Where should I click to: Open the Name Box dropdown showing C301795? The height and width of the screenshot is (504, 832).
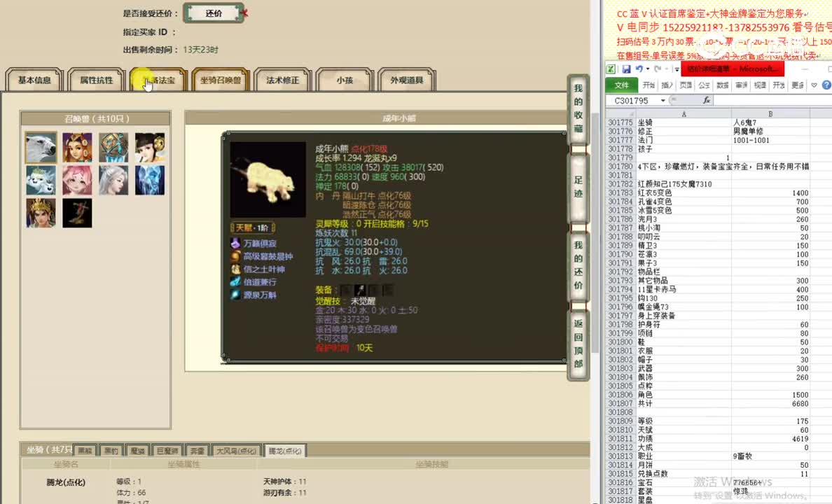pyautogui.click(x=663, y=99)
